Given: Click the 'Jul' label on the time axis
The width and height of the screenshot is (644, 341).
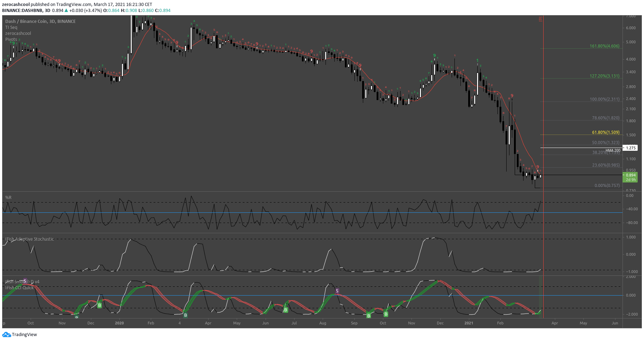Looking at the screenshot, I should click(294, 323).
